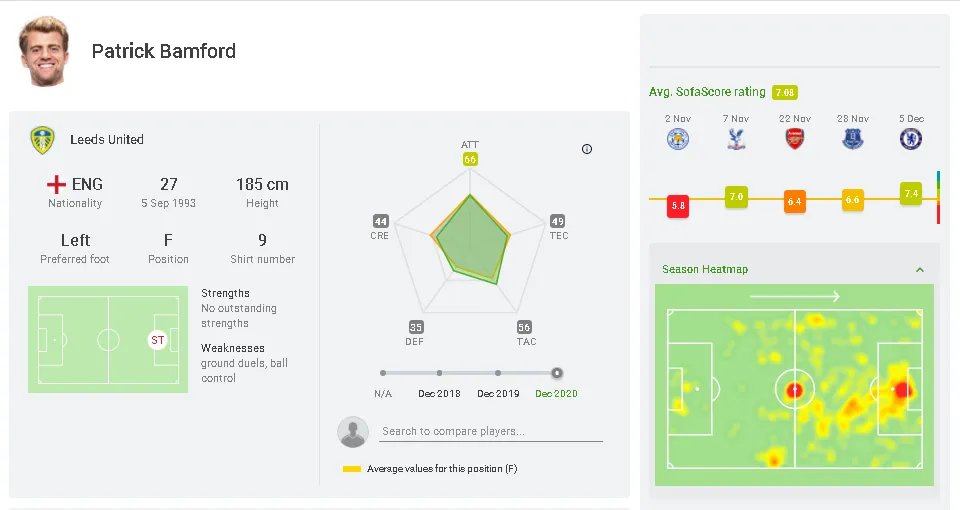This screenshot has height=510, width=960.
Task: Click the Chelsea crest for 5 Dec
Action: point(910,140)
